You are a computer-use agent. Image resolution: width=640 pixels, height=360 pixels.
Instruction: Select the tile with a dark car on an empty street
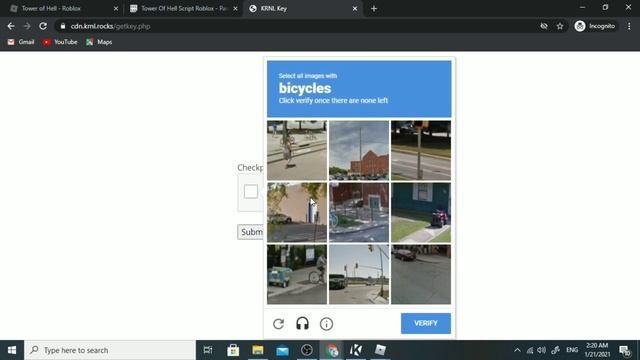pos(421,274)
